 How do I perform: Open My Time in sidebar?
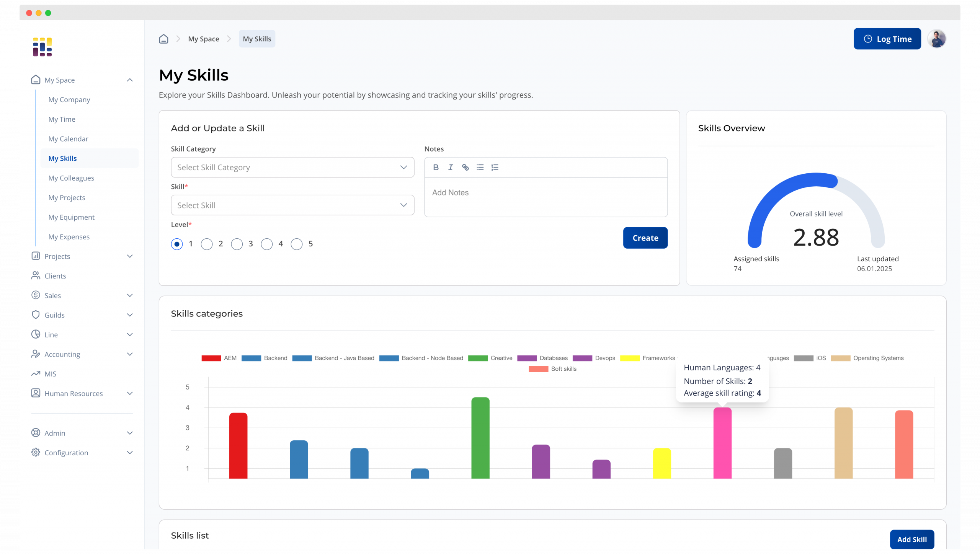point(62,119)
